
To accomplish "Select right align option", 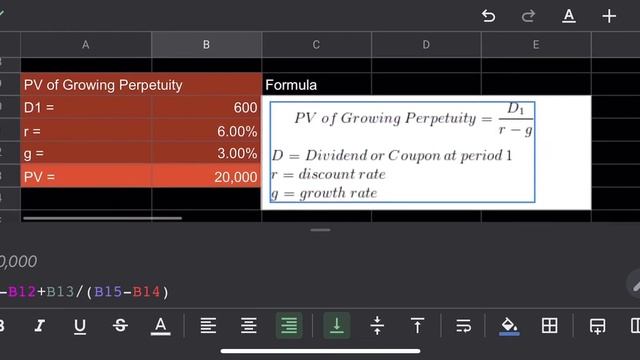I will coord(289,326).
